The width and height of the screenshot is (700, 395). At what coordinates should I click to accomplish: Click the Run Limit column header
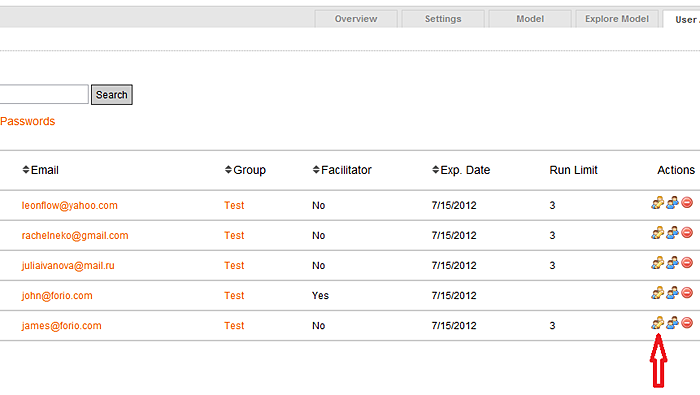573,170
